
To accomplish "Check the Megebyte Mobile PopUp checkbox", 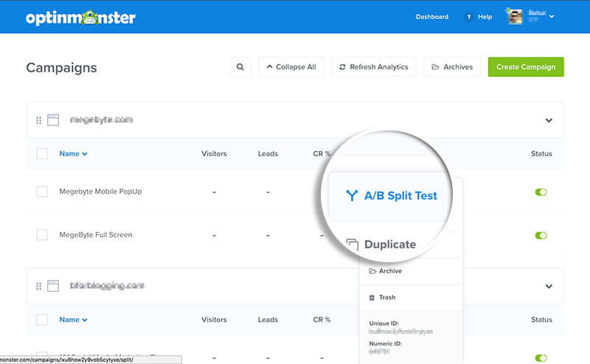I will [x=42, y=192].
